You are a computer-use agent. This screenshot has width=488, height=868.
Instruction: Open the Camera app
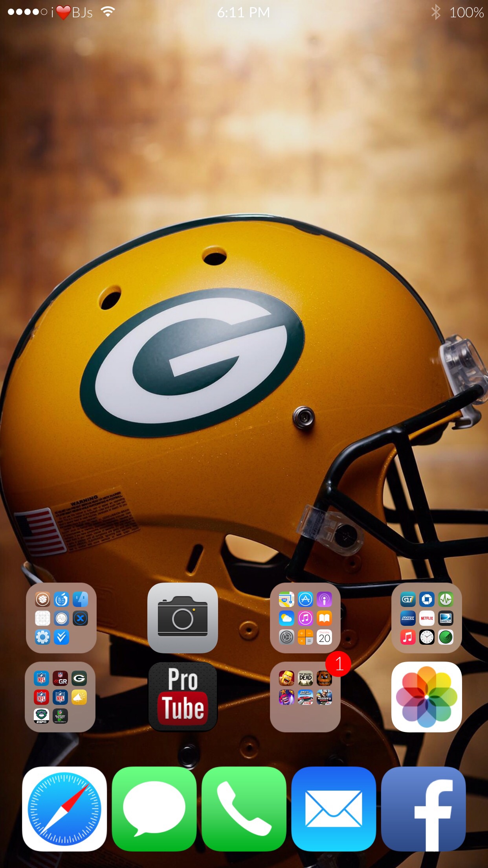(x=183, y=618)
